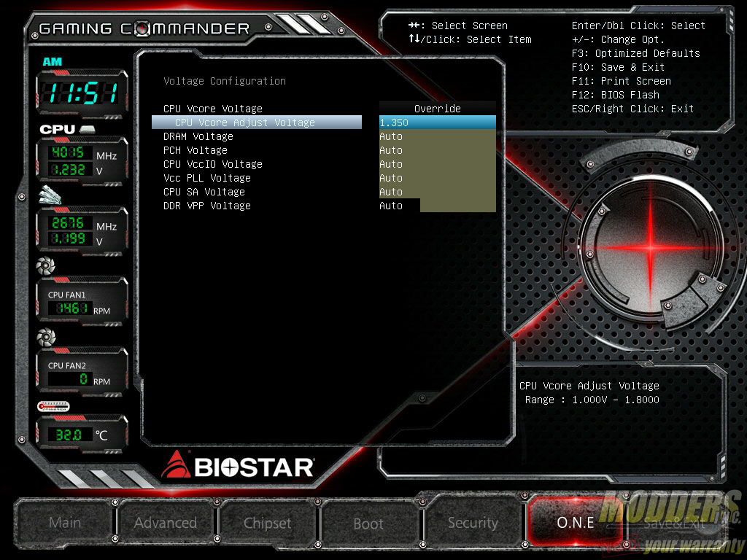Click the 11:51 digital clock display
Screen dimensions: 747x560
(x=82, y=93)
